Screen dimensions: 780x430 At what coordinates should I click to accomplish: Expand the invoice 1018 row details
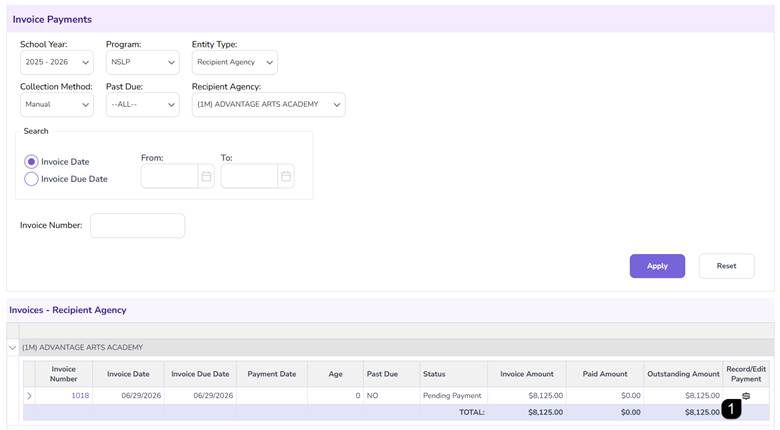(29, 396)
